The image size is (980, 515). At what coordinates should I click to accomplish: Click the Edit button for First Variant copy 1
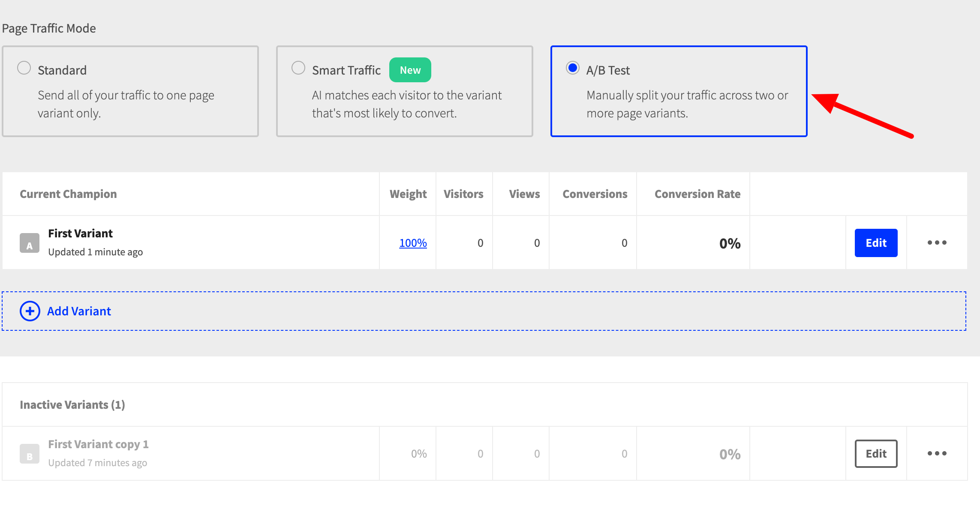pyautogui.click(x=876, y=454)
